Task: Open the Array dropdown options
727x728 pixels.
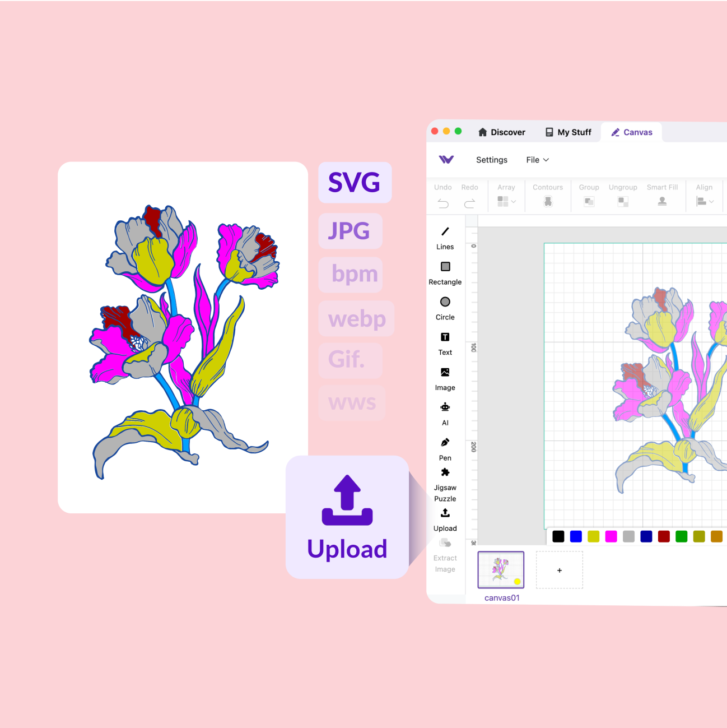Action: pos(506,201)
